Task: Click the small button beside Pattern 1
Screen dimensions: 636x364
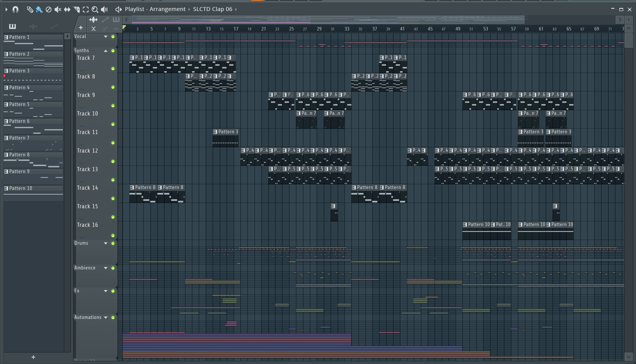Action: (x=67, y=36)
